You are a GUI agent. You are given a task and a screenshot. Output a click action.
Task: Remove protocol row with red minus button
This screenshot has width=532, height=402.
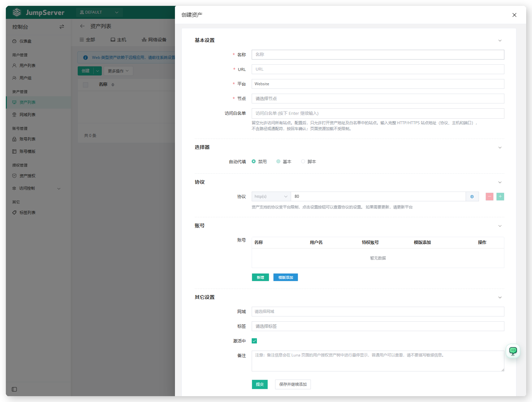tap(489, 196)
